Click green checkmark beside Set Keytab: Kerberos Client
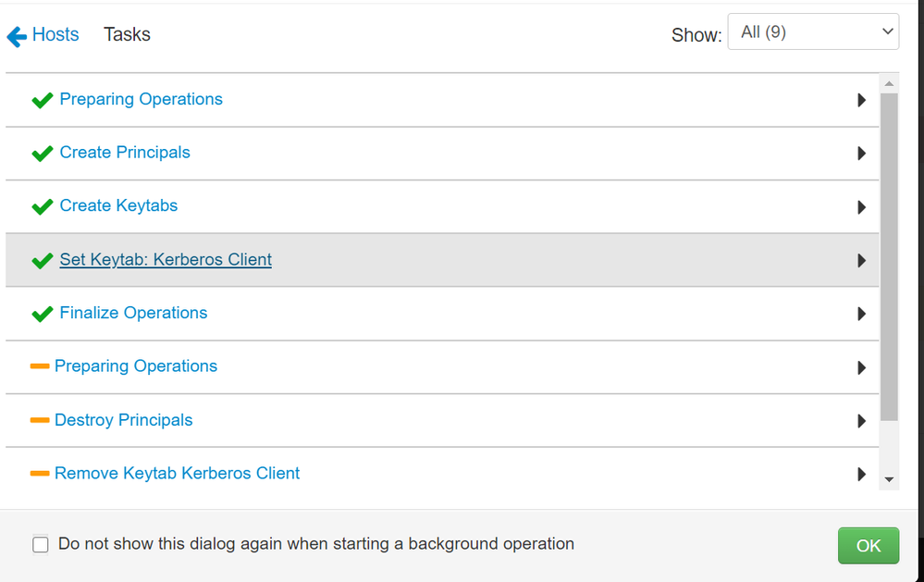 43,261
